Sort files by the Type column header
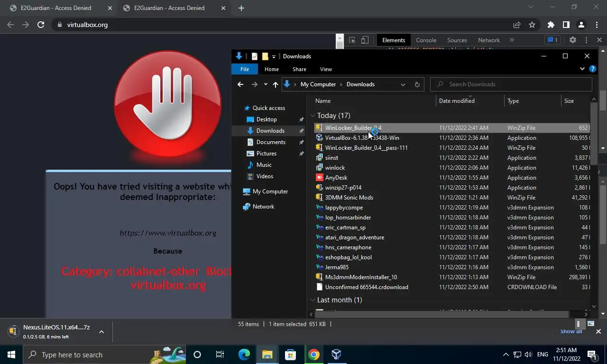Viewport: 607px width, 364px height. [x=533, y=101]
